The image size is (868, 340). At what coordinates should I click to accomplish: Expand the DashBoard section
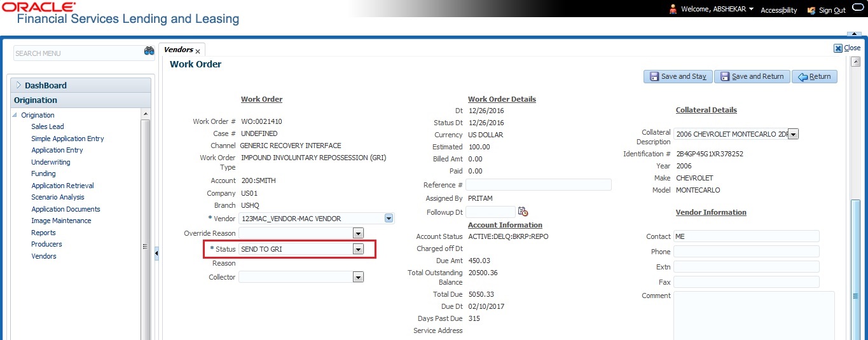18,85
